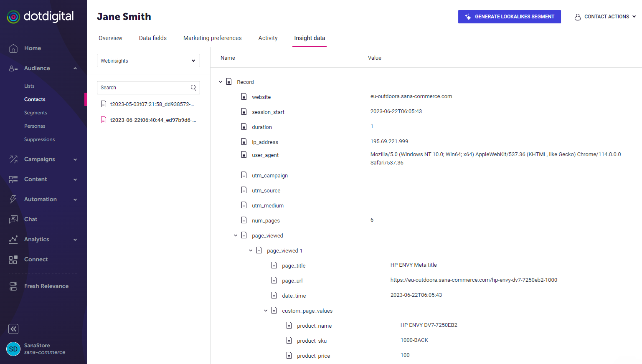
Task: Click the HP ENVY Meta title value
Action: click(414, 265)
